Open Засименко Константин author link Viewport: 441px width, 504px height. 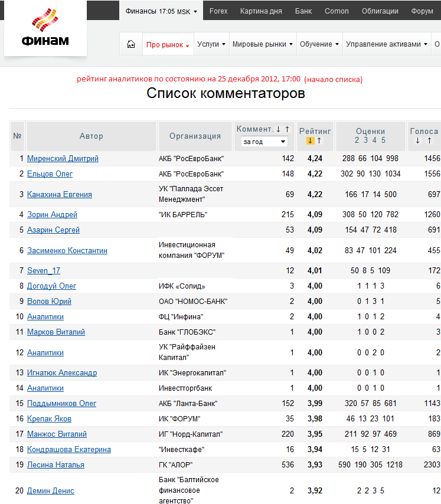pos(67,250)
